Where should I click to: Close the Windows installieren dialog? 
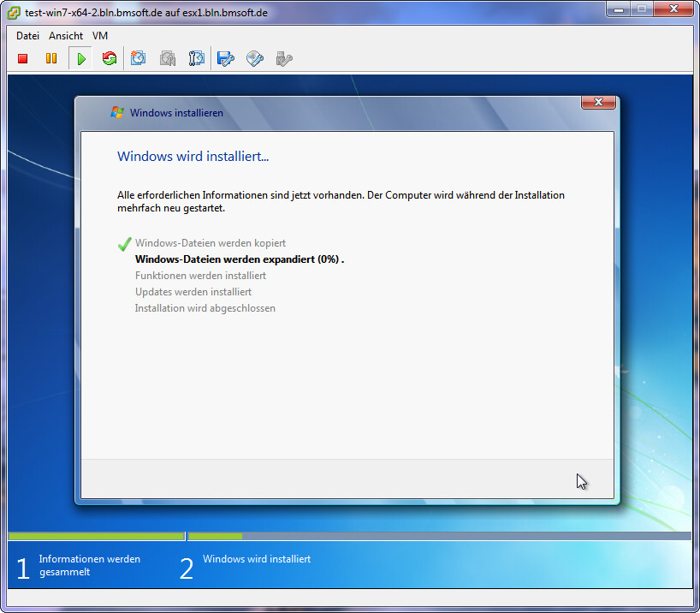coord(598,103)
